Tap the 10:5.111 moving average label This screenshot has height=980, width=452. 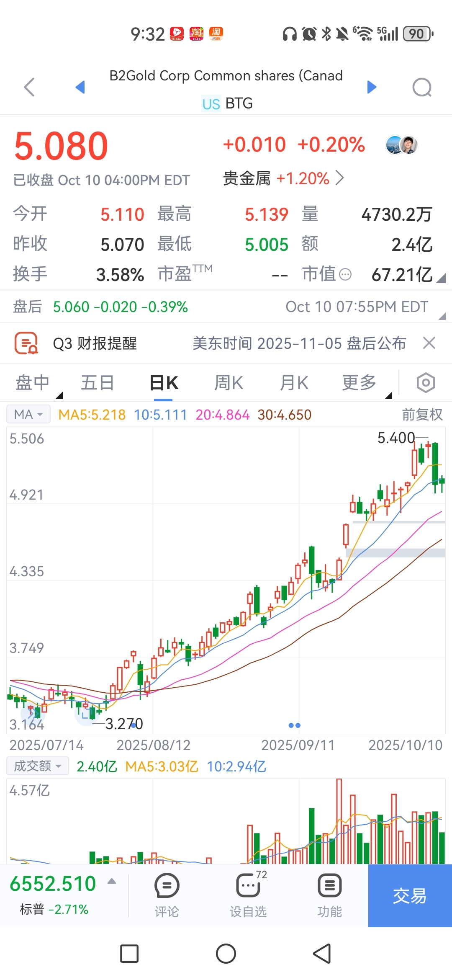click(x=160, y=415)
